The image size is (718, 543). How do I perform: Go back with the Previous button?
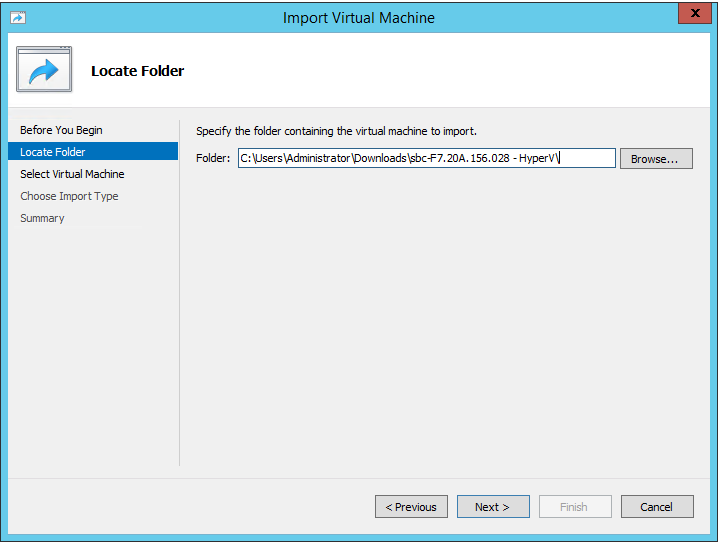[411, 506]
